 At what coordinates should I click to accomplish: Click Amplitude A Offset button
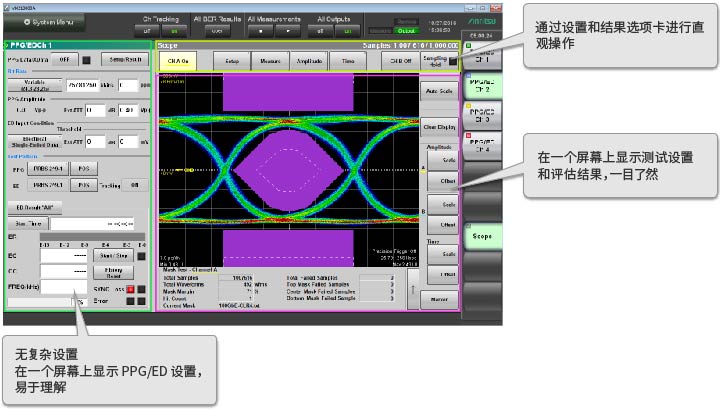click(443, 181)
